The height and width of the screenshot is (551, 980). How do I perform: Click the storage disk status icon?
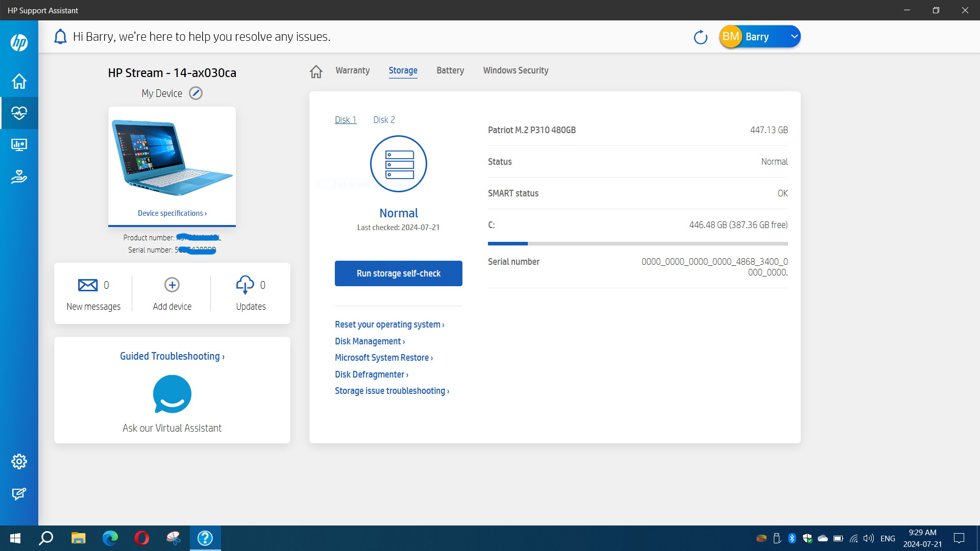pos(399,164)
